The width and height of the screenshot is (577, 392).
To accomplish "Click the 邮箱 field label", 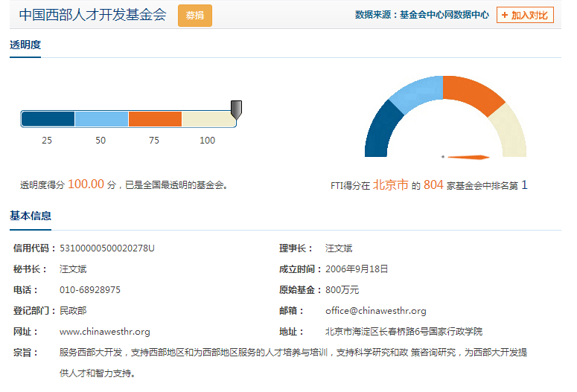I will [291, 311].
